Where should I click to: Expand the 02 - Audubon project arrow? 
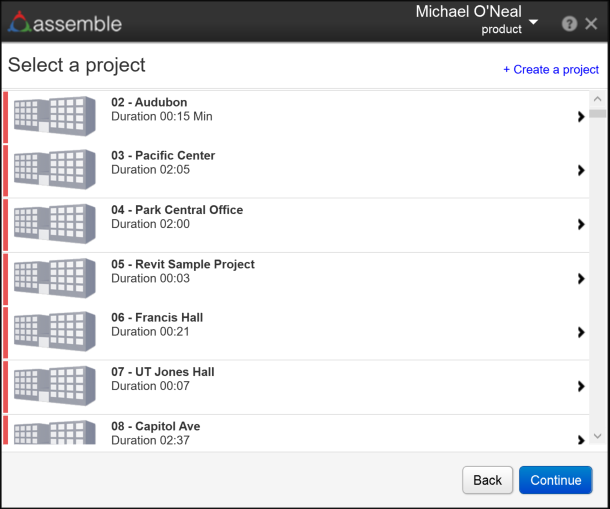(581, 117)
